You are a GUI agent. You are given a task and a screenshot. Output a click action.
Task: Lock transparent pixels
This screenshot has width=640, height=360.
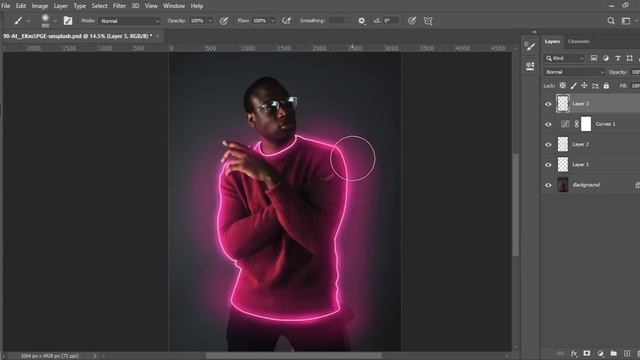click(562, 85)
